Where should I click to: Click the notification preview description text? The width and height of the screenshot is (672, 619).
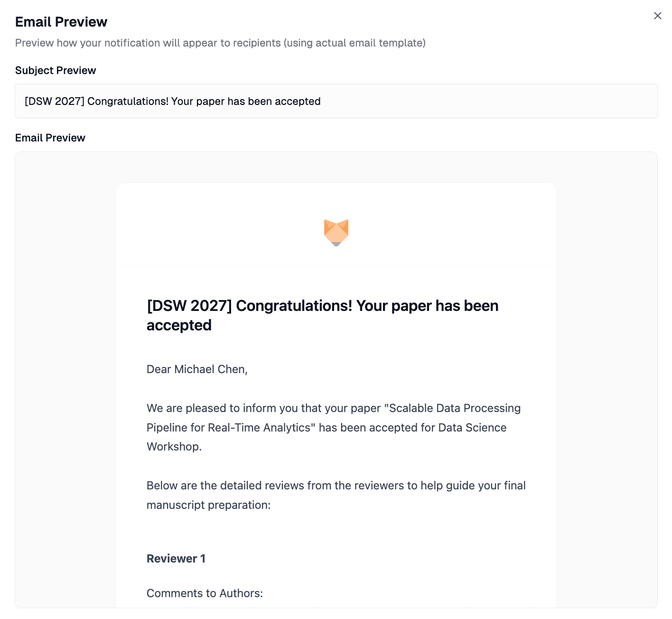pyautogui.click(x=220, y=43)
